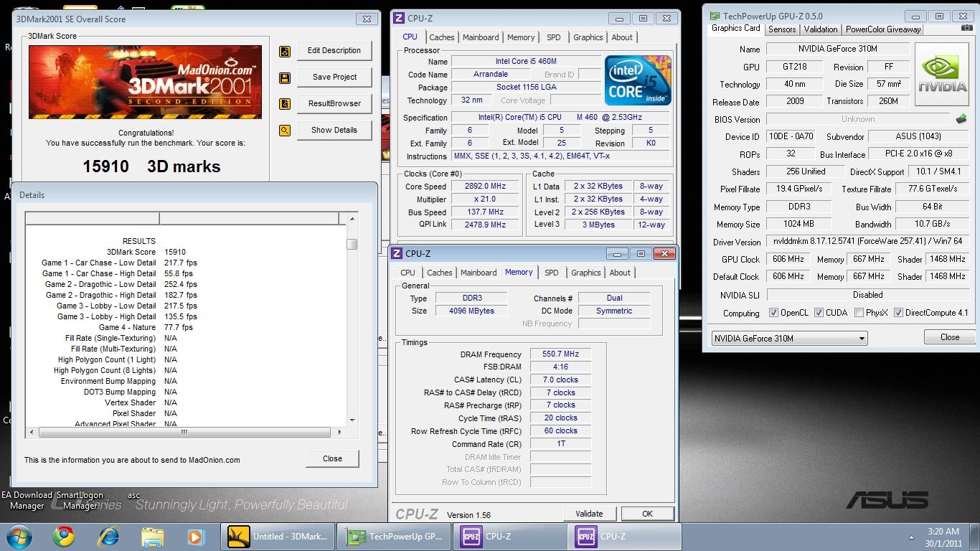The width and height of the screenshot is (980, 551).
Task: Open SPD tab in lower CPU-Z window
Action: (551, 273)
